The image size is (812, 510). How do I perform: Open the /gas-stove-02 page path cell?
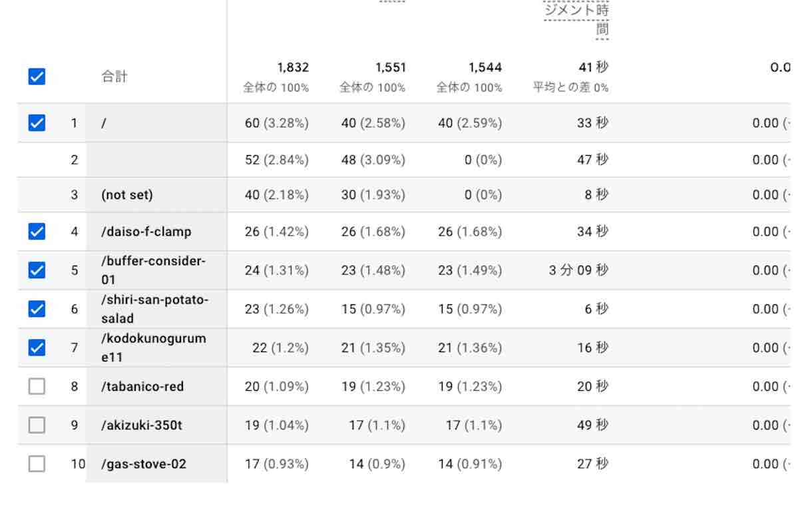point(143,464)
